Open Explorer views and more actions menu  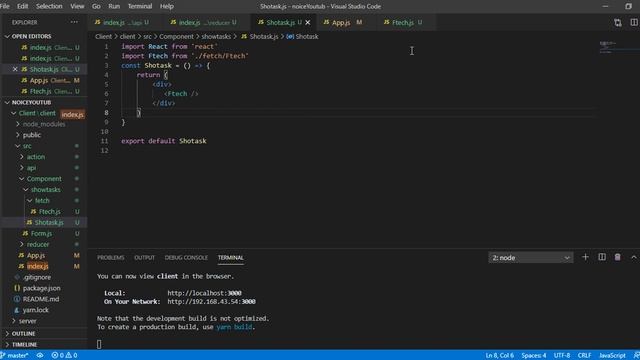click(74, 22)
